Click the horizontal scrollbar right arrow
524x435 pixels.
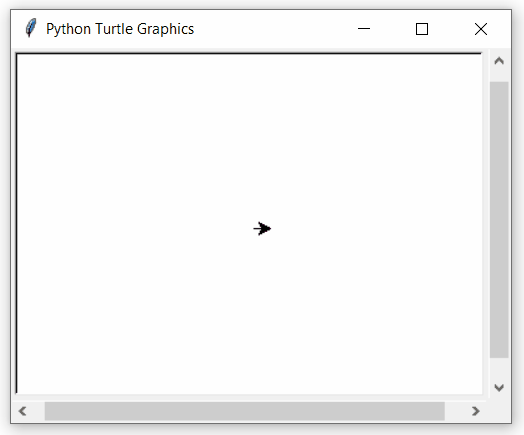point(476,411)
